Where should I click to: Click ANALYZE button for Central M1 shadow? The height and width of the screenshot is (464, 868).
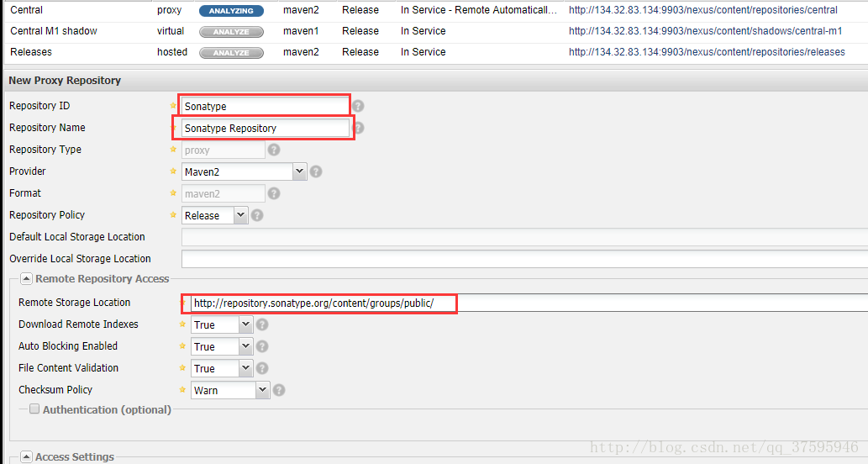[231, 32]
